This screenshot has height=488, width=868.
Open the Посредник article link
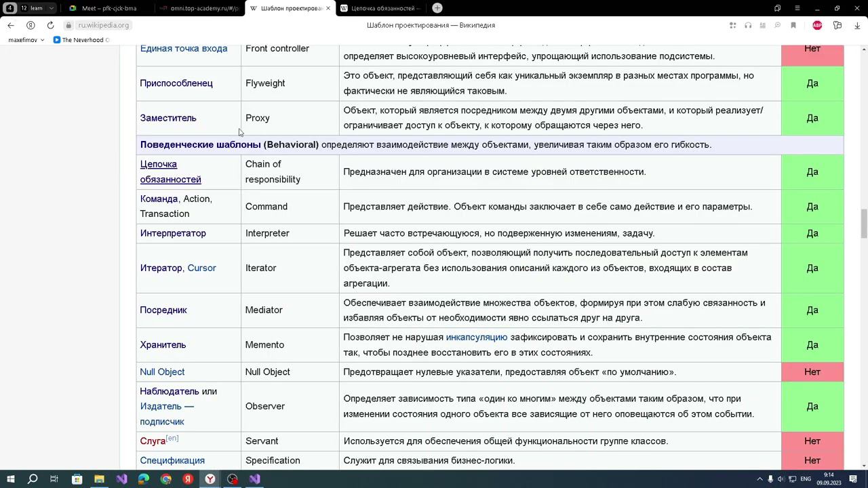click(x=163, y=310)
